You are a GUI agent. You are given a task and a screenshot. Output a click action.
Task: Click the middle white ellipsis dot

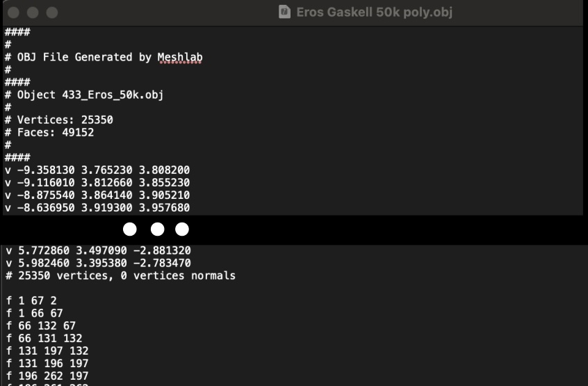coord(157,229)
